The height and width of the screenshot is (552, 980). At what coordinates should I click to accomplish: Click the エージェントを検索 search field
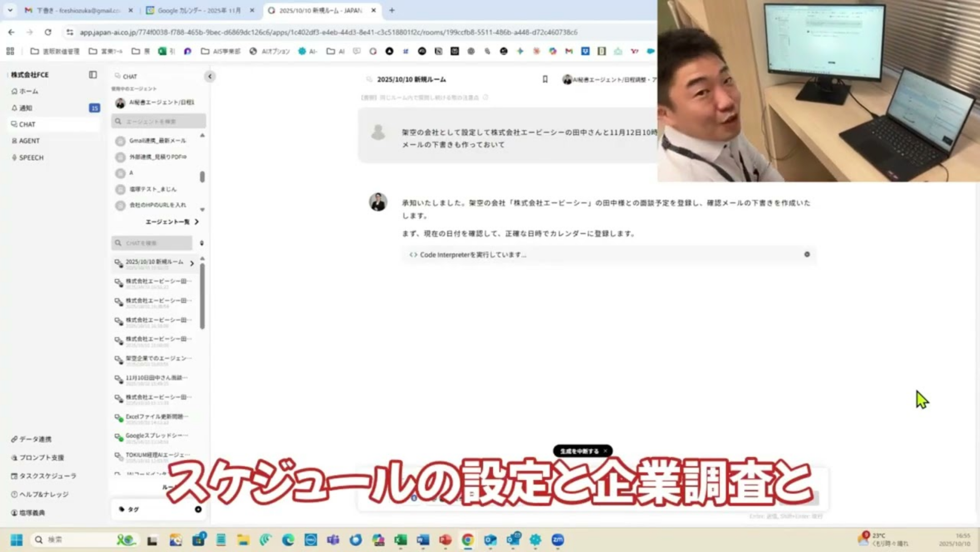[159, 121]
